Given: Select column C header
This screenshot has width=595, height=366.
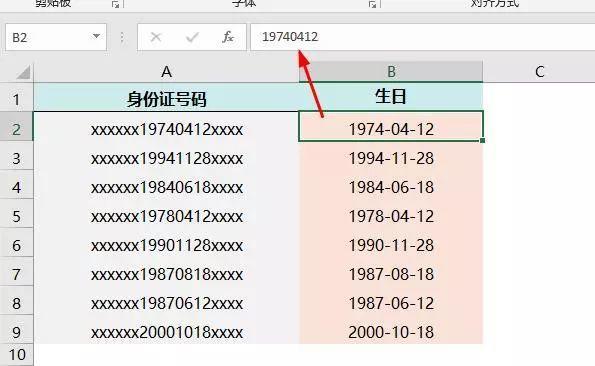Looking at the screenshot, I should click(539, 72).
